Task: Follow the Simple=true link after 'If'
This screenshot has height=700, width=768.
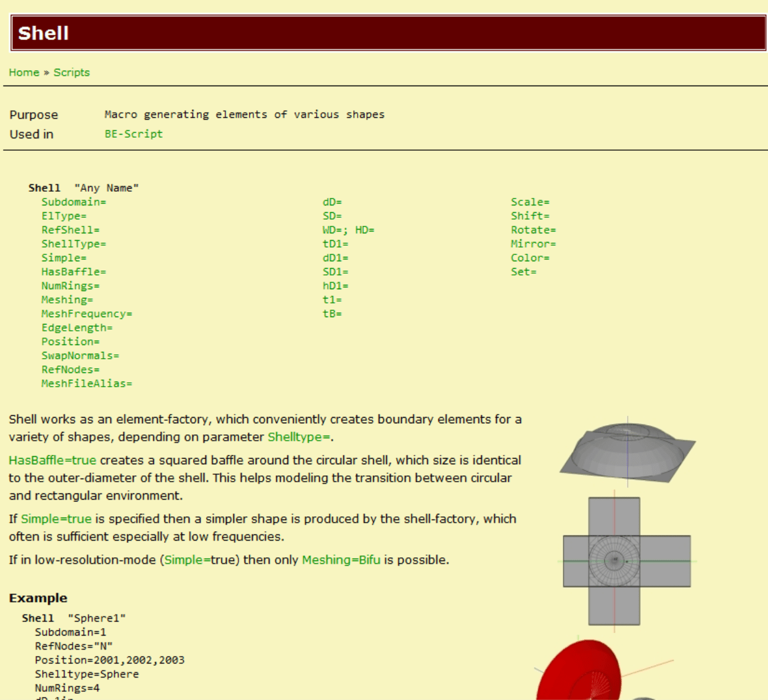Action: coord(56,519)
